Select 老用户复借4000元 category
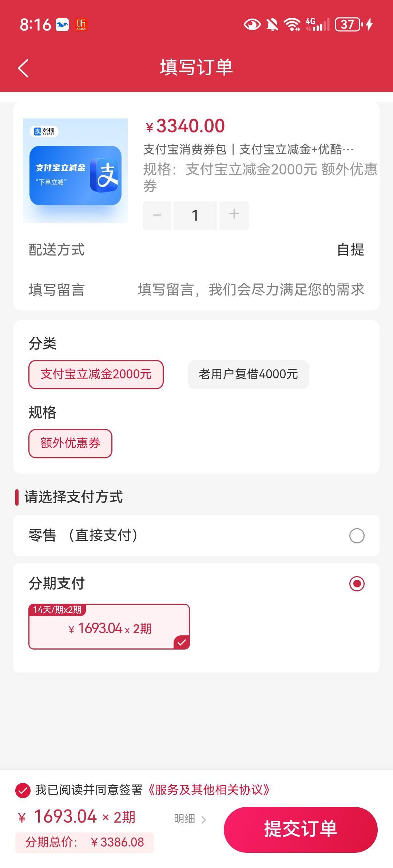This screenshot has height=868, width=393. pyautogui.click(x=248, y=374)
